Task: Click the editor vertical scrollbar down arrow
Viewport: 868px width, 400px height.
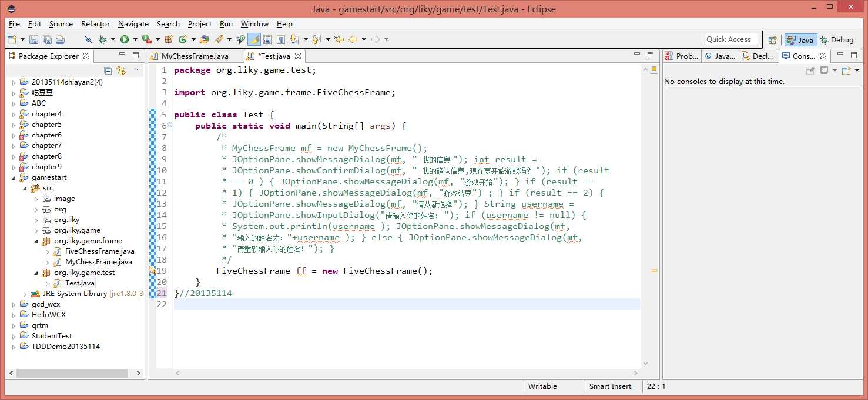Action: point(645,364)
